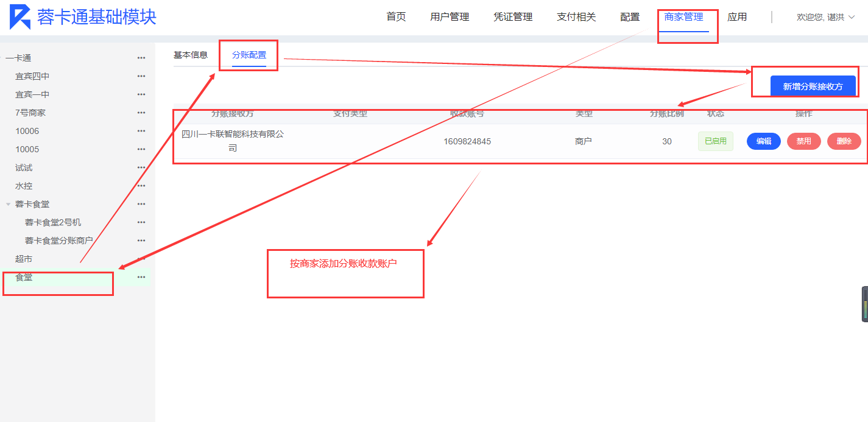Open more options for 7号商家
This screenshot has height=422, width=868.
point(141,113)
